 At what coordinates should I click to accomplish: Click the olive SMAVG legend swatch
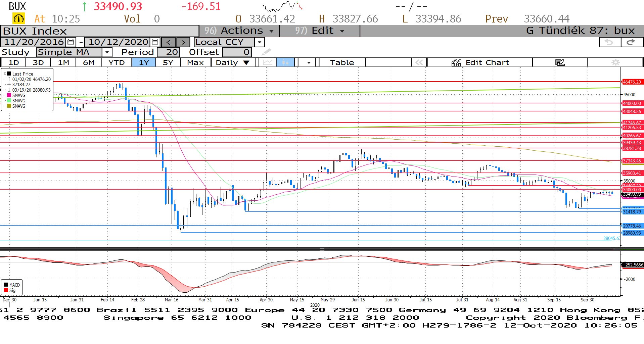9,106
